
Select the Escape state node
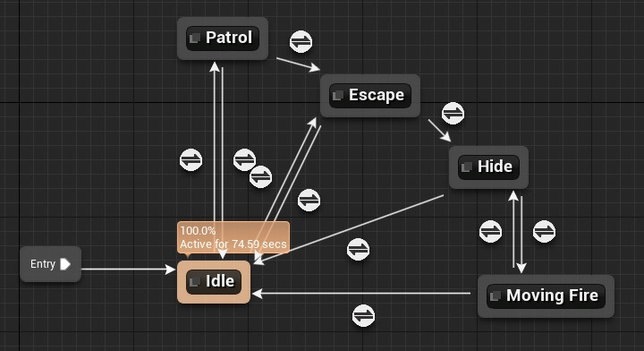coord(370,96)
